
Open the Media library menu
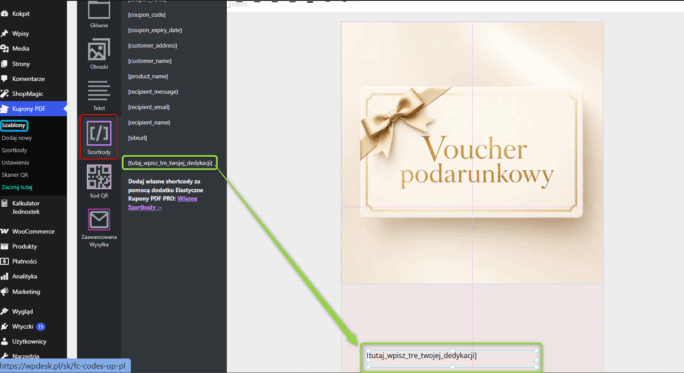coord(21,49)
